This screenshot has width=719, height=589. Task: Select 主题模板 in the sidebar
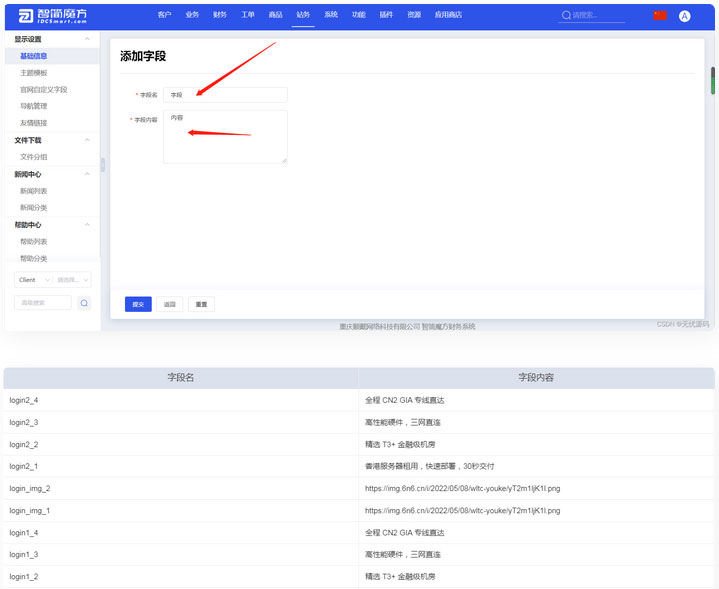coord(34,73)
